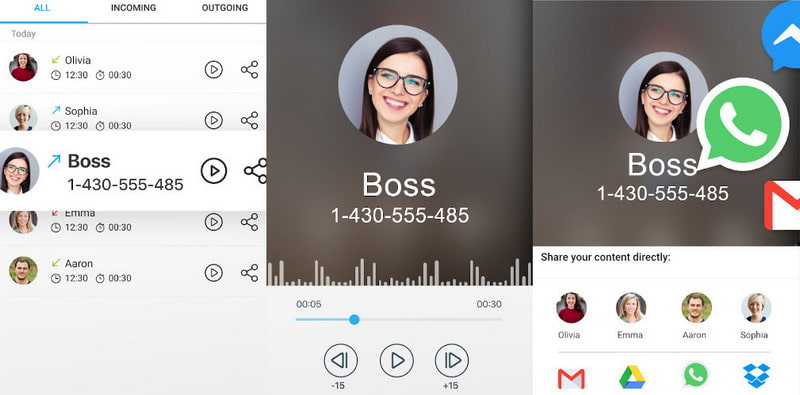Click the large Boss portrait in player
The image size is (800, 395).
(x=397, y=85)
